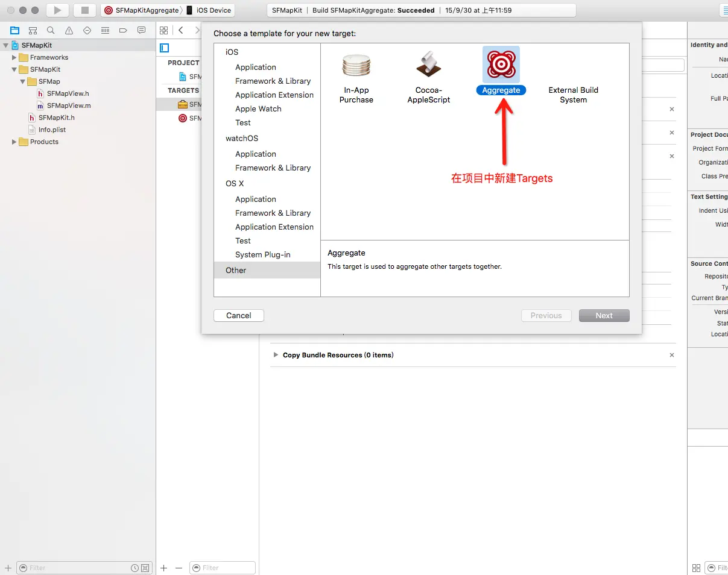Go back in editor history
This screenshot has width=728, height=575.
(181, 30)
